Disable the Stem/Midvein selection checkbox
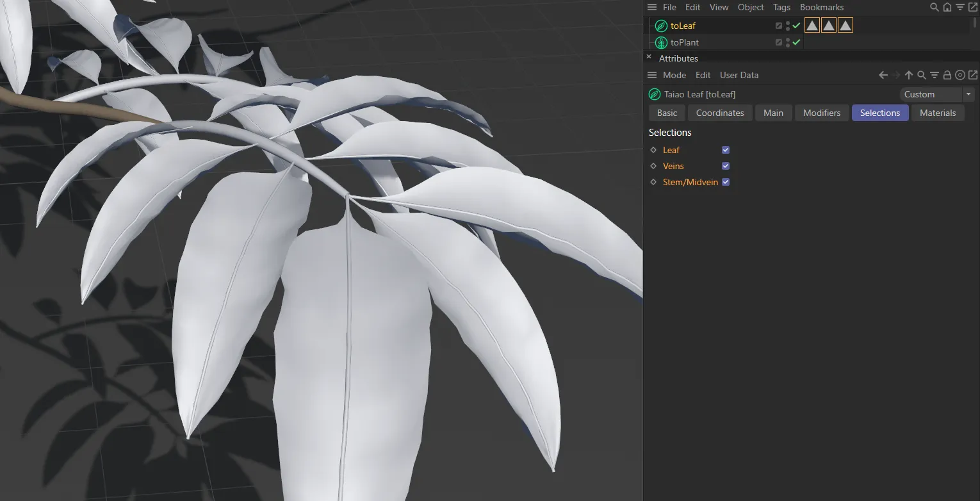This screenshot has width=980, height=501. pyautogui.click(x=726, y=181)
